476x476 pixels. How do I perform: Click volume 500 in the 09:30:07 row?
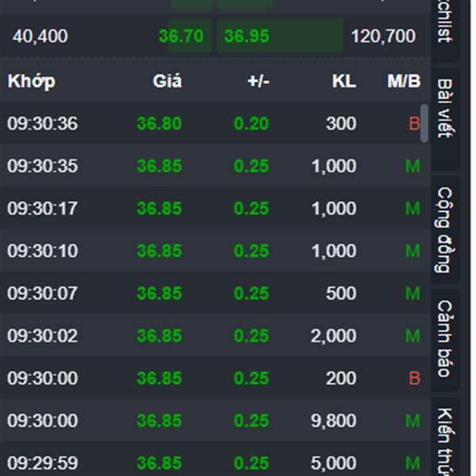(341, 294)
